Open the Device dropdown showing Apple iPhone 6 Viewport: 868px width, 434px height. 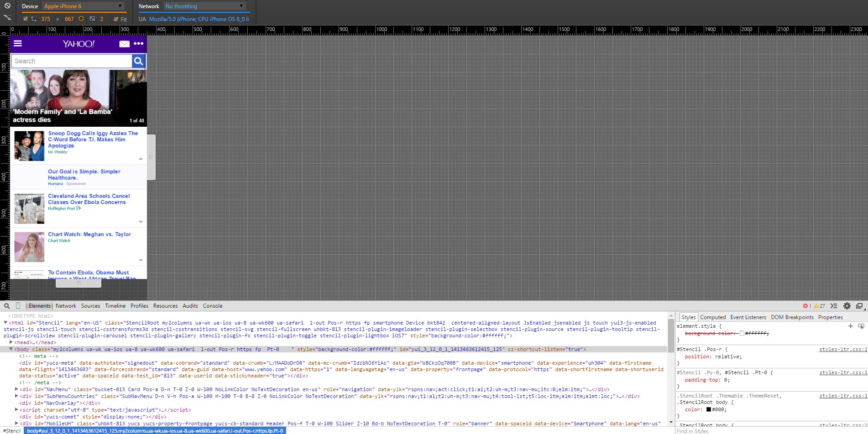pos(83,6)
